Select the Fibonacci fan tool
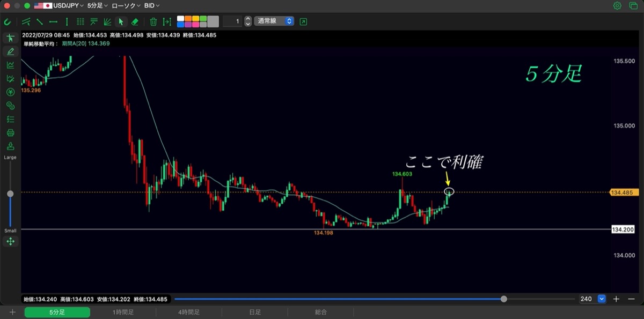644x319 pixels. 107,22
